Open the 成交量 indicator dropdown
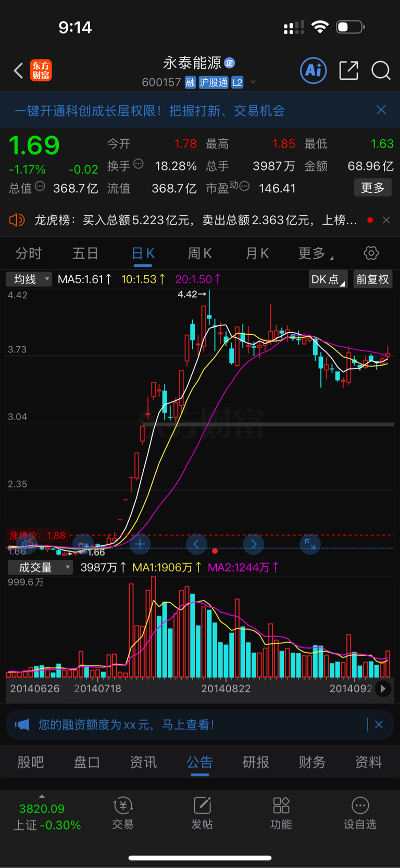This screenshot has height=868, width=400. (x=40, y=567)
